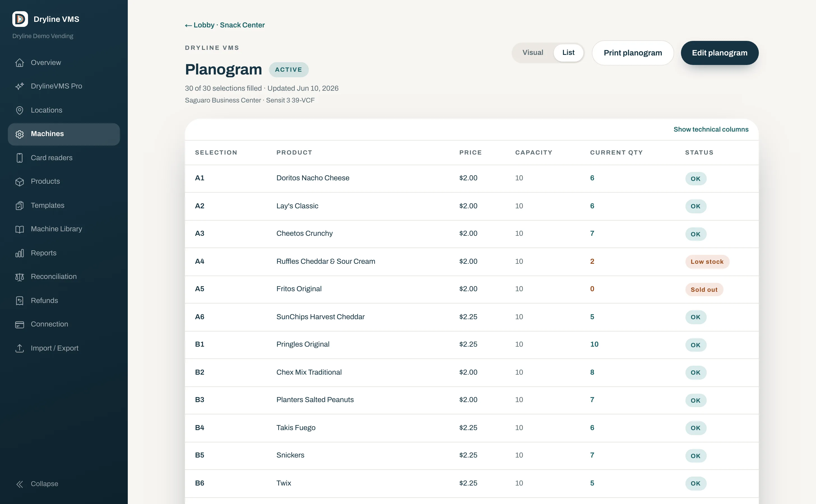
Task: Click the Snickers product name
Action: click(x=290, y=455)
